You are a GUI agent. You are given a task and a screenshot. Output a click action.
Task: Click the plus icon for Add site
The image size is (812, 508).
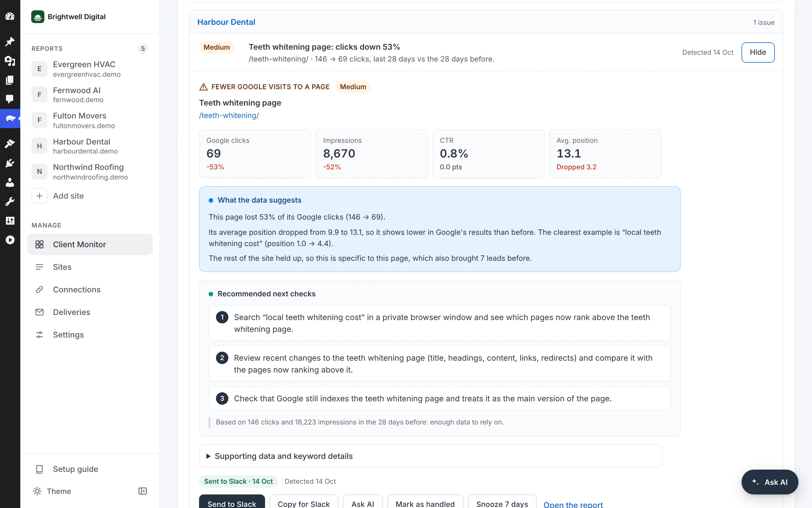coord(39,196)
